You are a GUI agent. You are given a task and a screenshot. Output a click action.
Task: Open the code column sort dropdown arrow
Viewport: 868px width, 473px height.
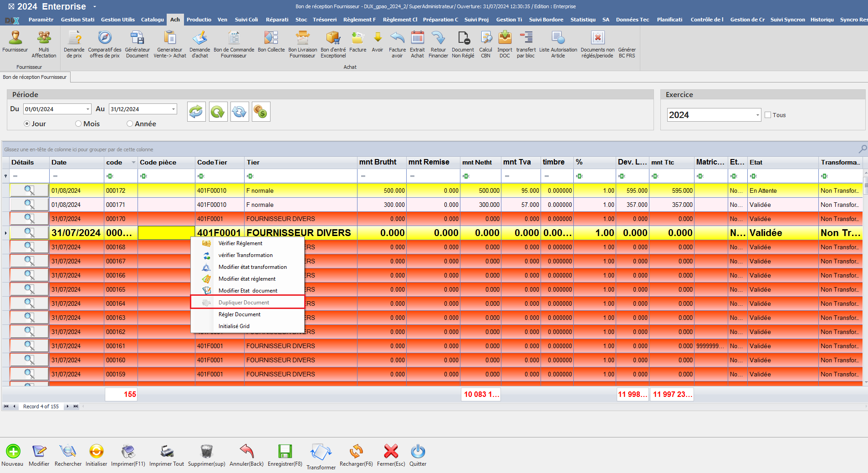[133, 162]
